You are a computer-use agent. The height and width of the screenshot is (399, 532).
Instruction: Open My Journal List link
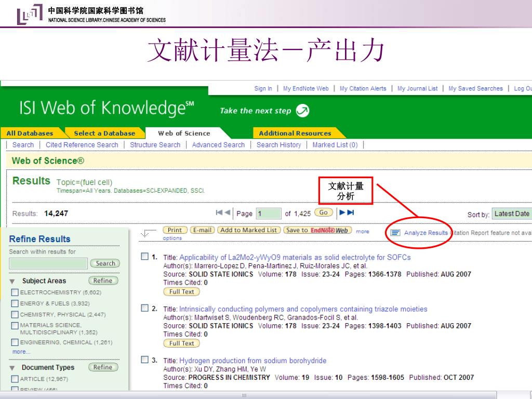click(x=417, y=88)
